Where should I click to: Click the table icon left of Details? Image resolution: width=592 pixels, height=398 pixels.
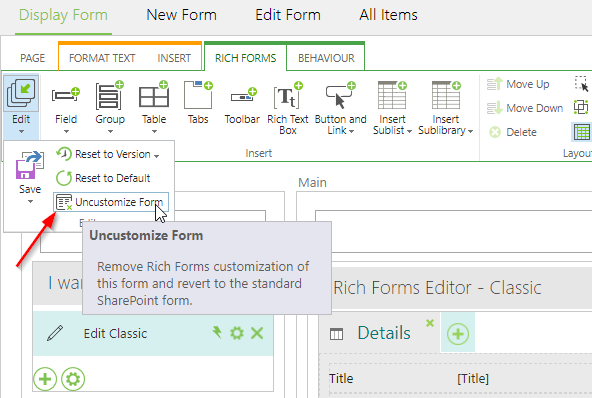tap(336, 334)
